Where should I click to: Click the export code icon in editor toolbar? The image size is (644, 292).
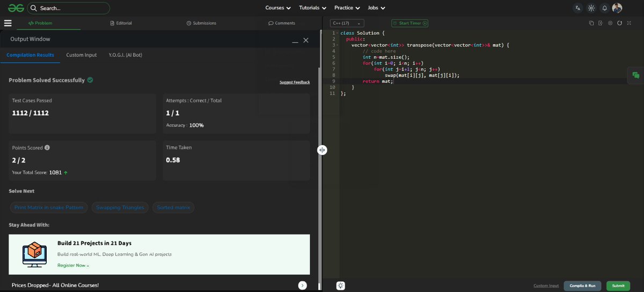click(601, 23)
